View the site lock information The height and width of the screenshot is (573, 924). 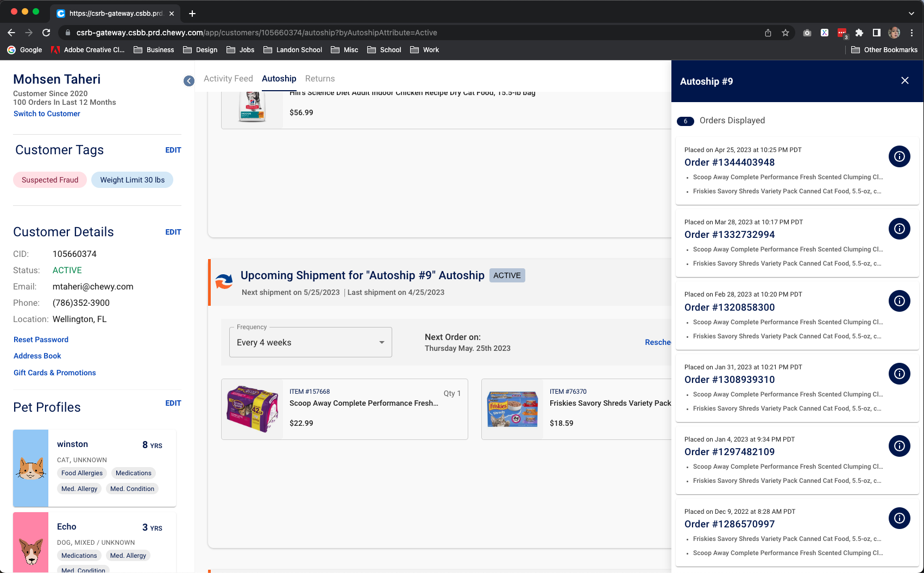pos(68,33)
